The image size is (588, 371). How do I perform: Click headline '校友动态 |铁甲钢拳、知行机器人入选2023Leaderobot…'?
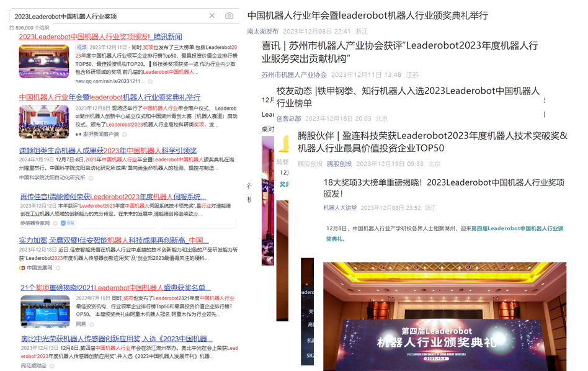tap(408, 97)
